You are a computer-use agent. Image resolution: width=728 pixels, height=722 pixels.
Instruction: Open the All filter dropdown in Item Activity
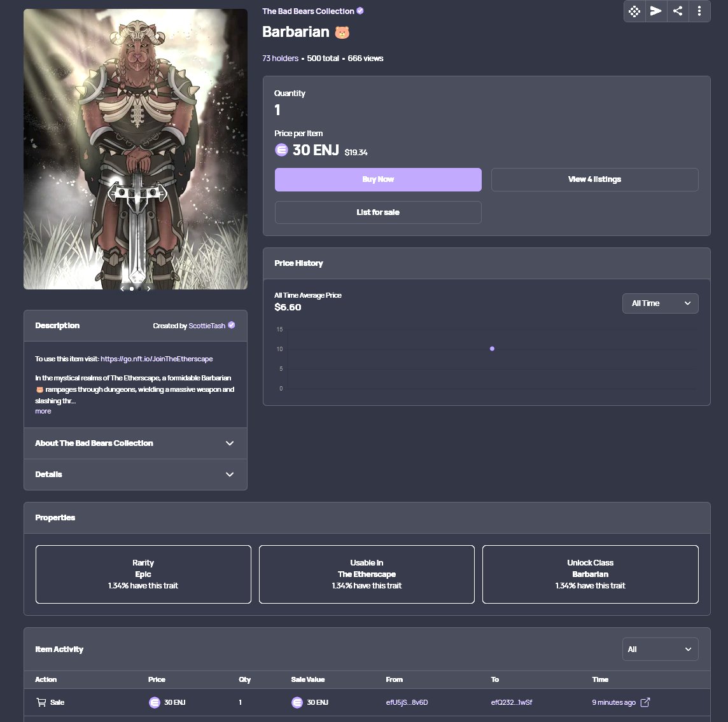click(x=660, y=649)
